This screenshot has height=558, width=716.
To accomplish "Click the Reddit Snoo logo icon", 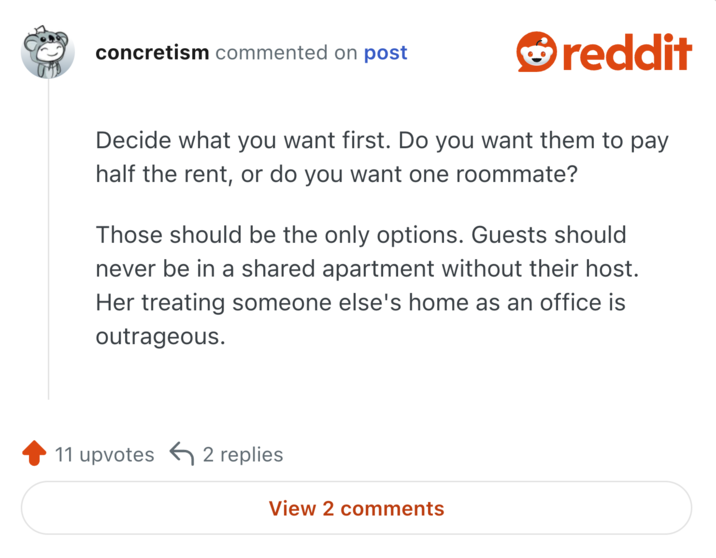I will tap(536, 52).
